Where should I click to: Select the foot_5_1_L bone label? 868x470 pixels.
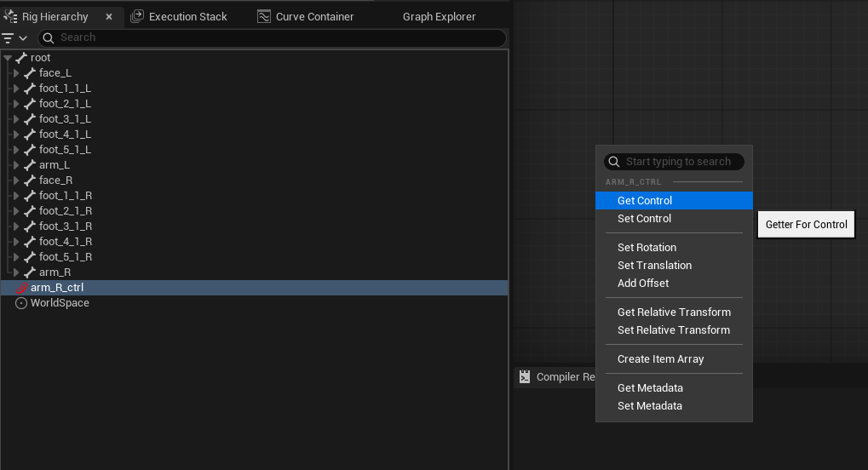point(65,150)
